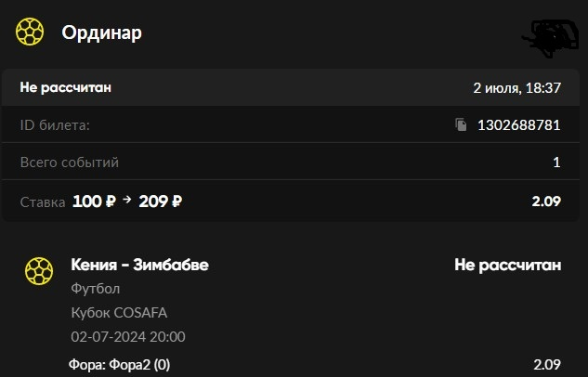Click the potential win 209 ₽
Screen dimensions: 588x377
(x=161, y=201)
